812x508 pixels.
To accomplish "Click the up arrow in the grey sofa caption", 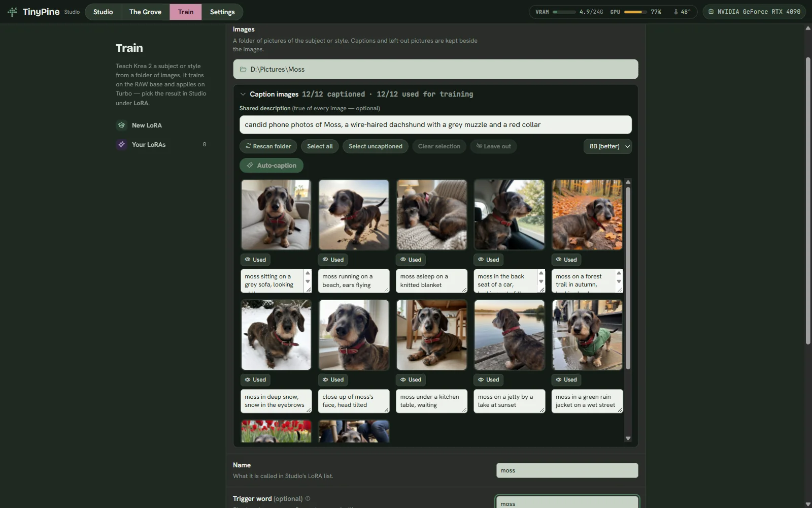I will point(308,273).
